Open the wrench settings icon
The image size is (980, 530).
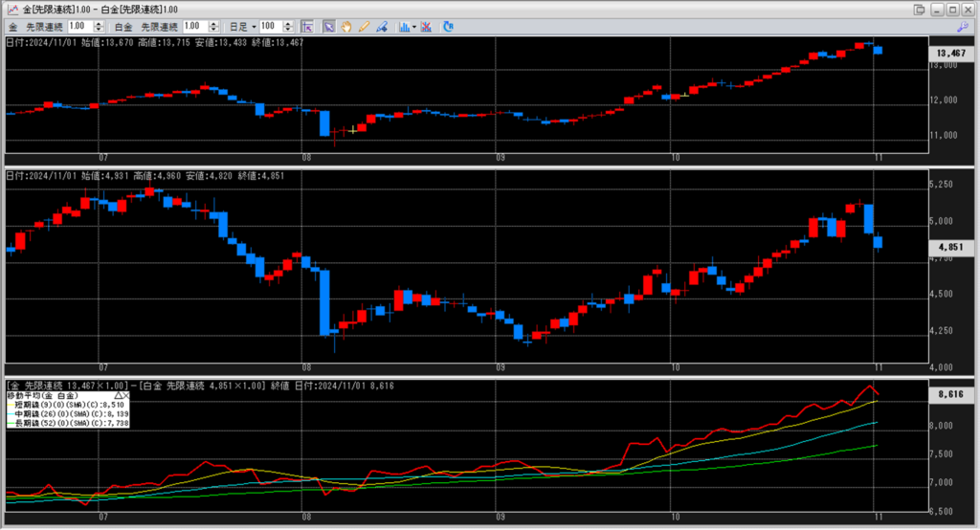963,27
